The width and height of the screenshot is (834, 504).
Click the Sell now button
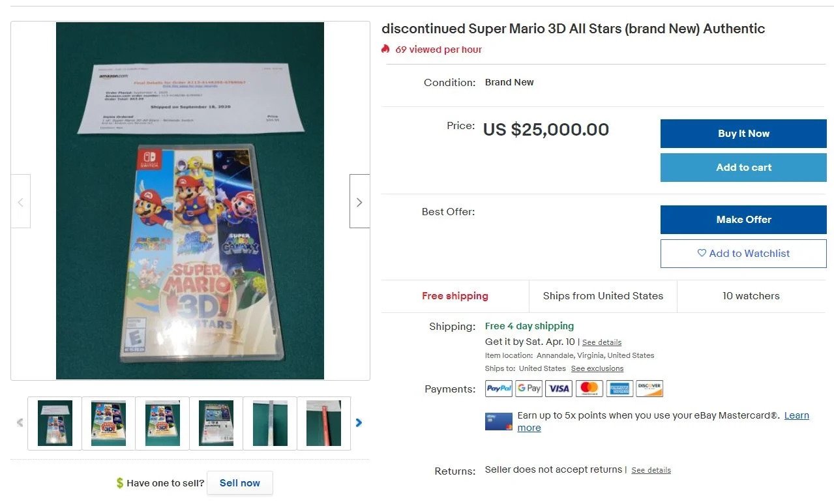(239, 483)
